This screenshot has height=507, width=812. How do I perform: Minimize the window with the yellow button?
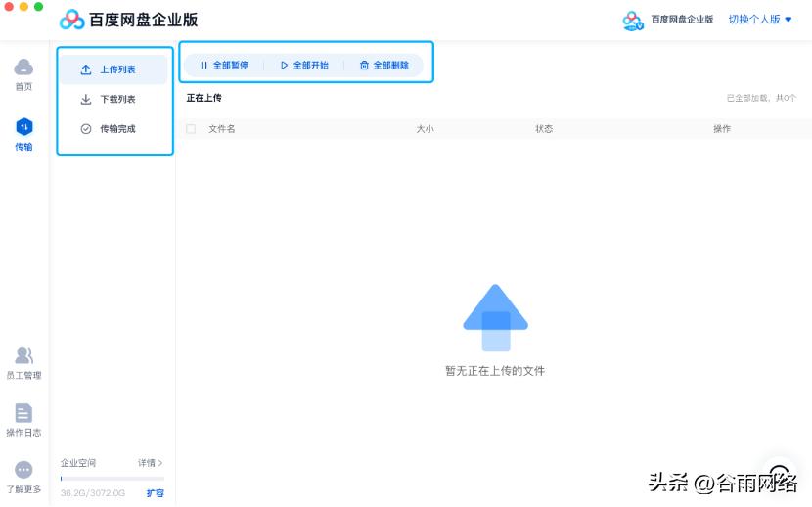pos(23,6)
